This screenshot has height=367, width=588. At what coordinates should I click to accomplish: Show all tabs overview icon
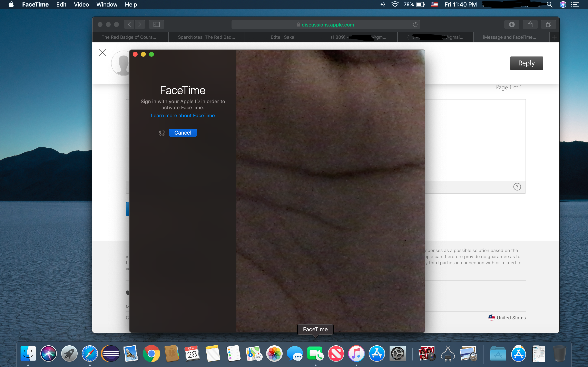pyautogui.click(x=548, y=24)
